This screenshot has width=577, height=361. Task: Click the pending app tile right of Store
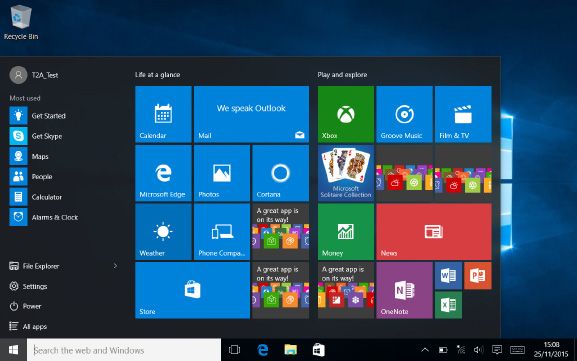[280, 290]
